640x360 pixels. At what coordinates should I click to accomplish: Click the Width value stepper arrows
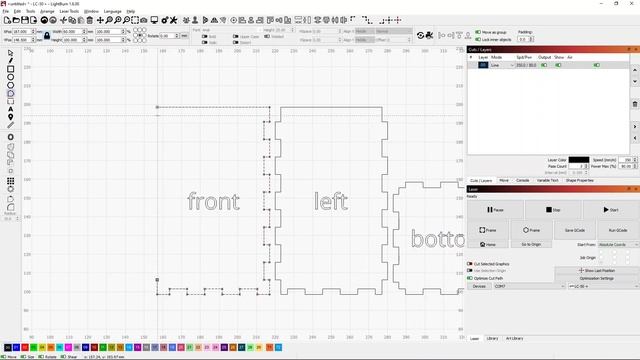(84, 31)
